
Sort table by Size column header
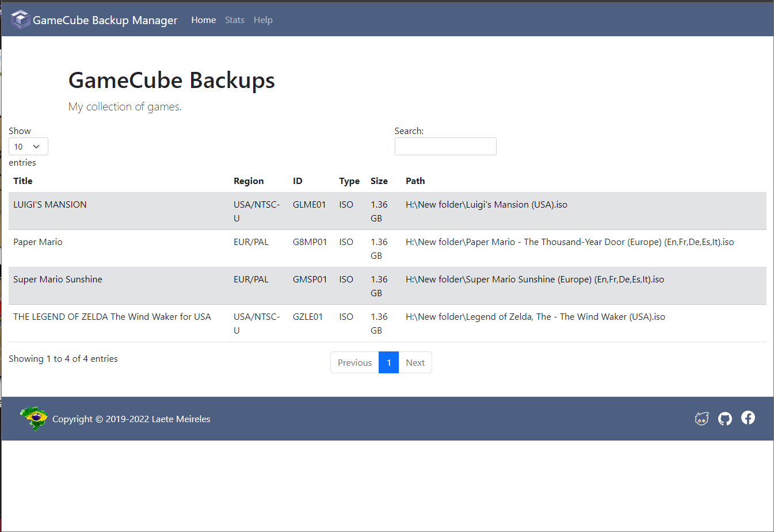[379, 181]
